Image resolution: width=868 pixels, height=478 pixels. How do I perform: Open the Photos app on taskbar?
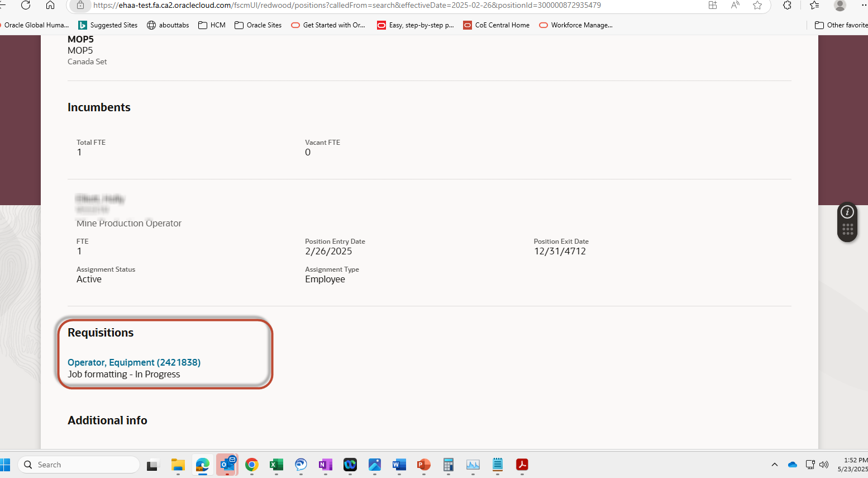tap(375, 465)
